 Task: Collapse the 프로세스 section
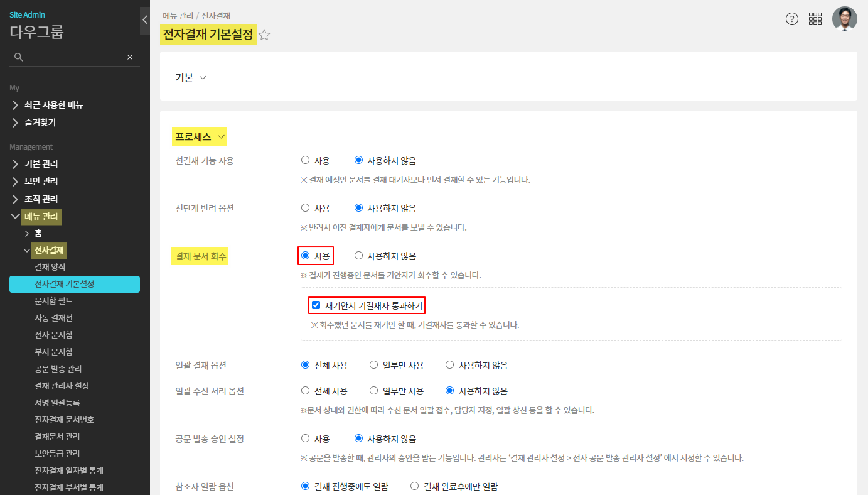click(200, 136)
